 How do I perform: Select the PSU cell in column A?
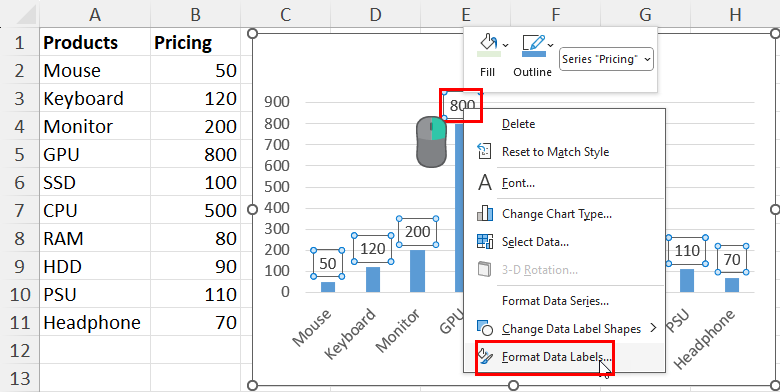[95, 294]
